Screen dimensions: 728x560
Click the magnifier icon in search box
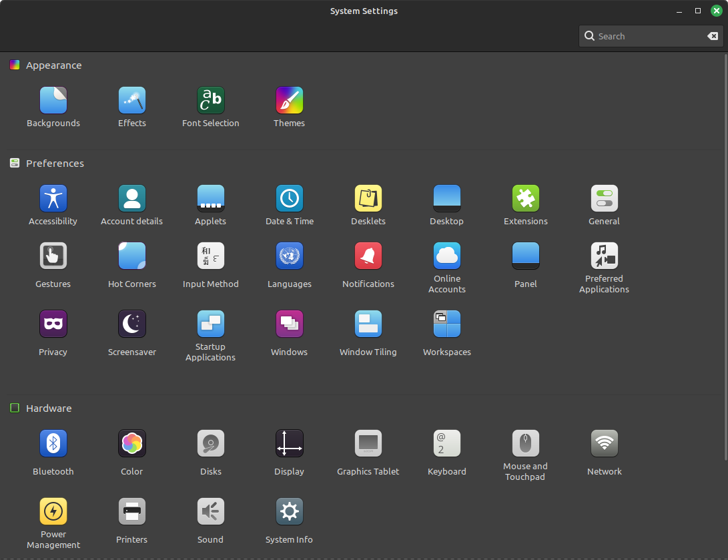click(589, 36)
